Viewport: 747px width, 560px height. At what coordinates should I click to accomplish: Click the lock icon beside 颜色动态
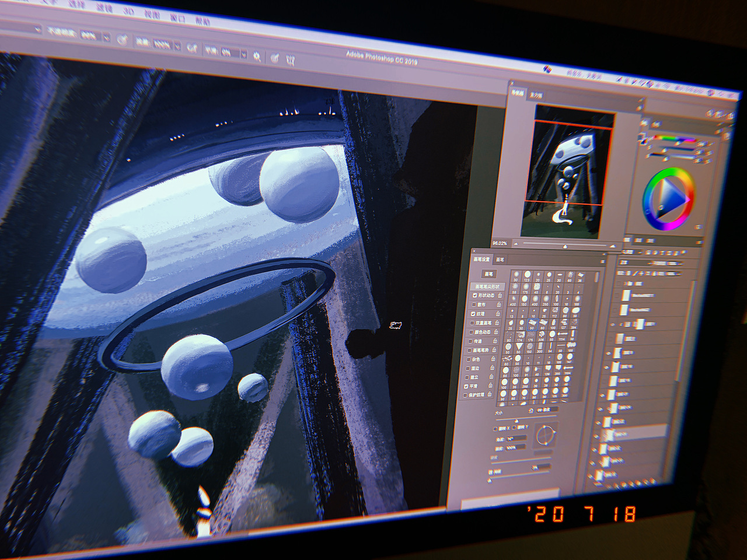click(x=496, y=332)
